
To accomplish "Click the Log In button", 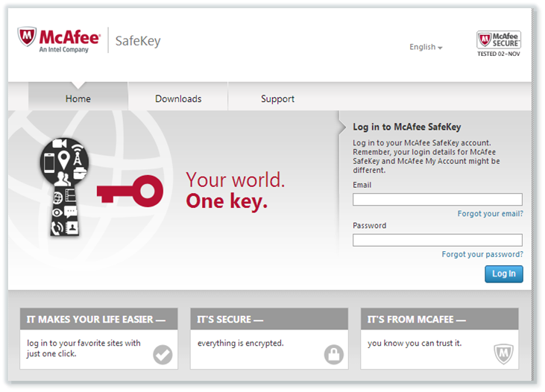I will (x=504, y=274).
